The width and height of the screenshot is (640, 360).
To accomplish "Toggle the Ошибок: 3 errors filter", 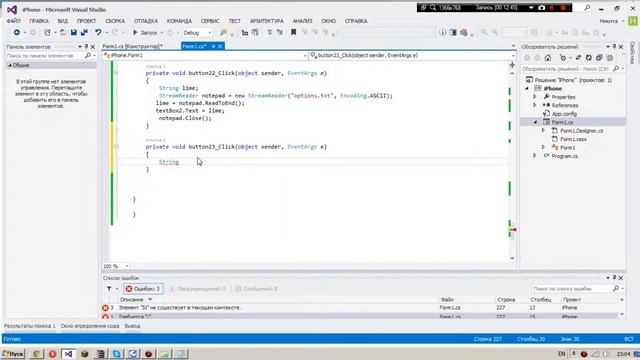I will click(x=143, y=289).
